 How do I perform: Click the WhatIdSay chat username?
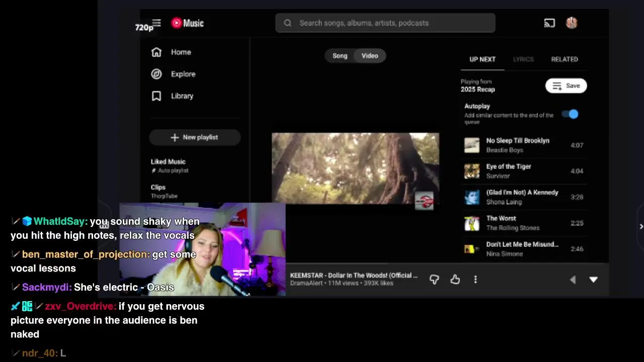tap(60, 222)
